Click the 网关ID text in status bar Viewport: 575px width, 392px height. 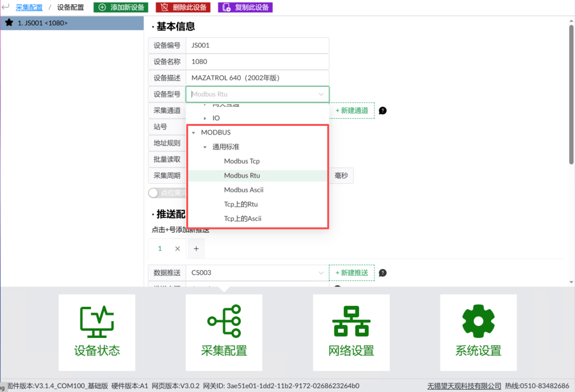pos(281,386)
